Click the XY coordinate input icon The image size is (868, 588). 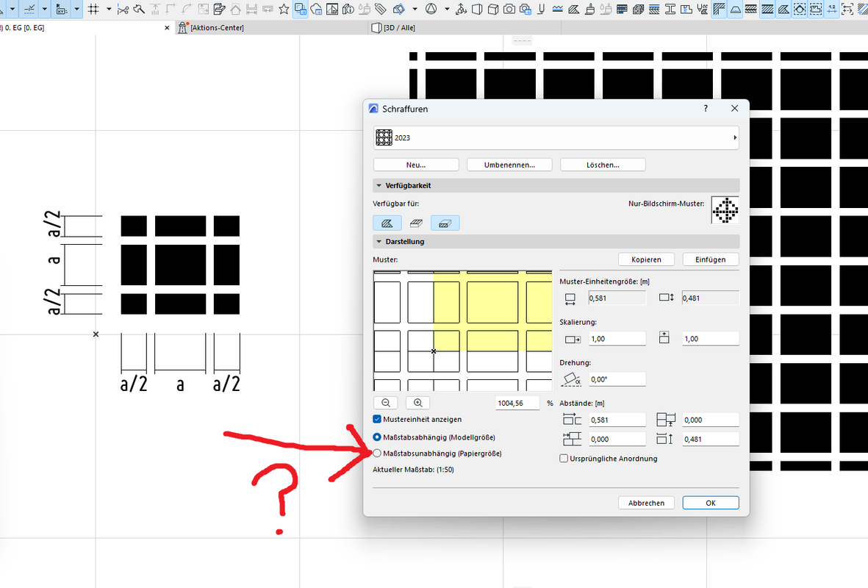tap(62, 9)
